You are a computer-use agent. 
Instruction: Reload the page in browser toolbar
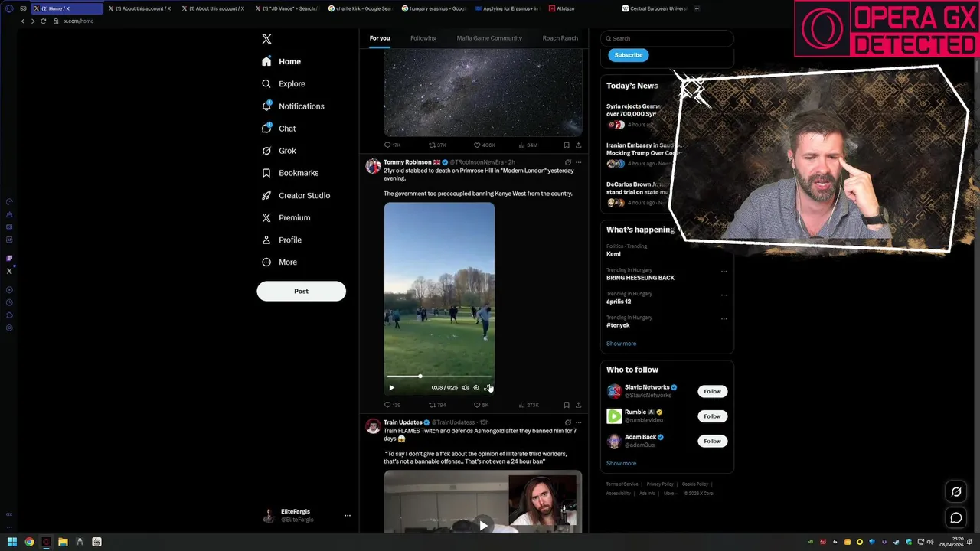tap(43, 21)
